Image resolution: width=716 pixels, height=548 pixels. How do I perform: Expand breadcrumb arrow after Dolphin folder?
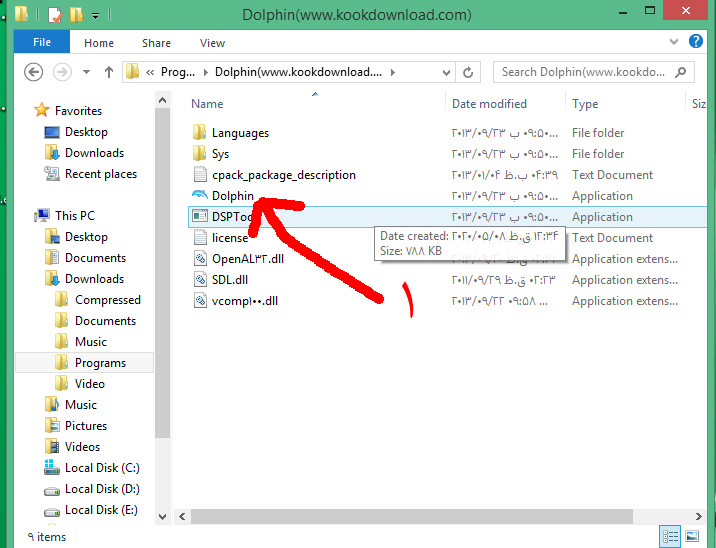tap(393, 72)
